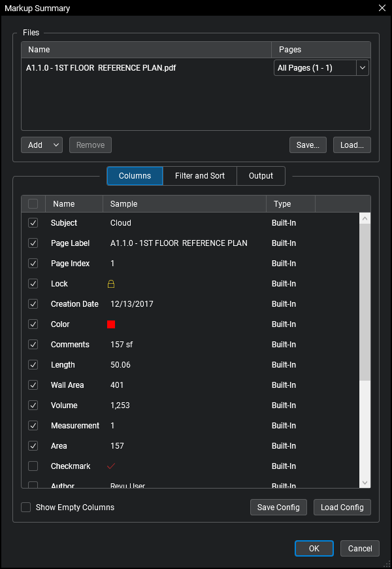The width and height of the screenshot is (392, 569).
Task: Open the Output tab
Action: tap(261, 176)
